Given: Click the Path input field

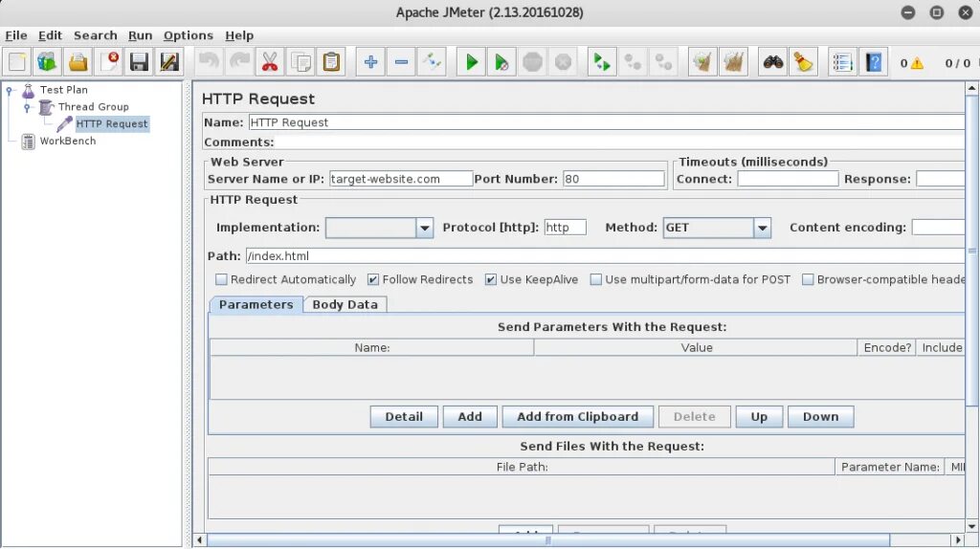Looking at the screenshot, I should click(605, 256).
